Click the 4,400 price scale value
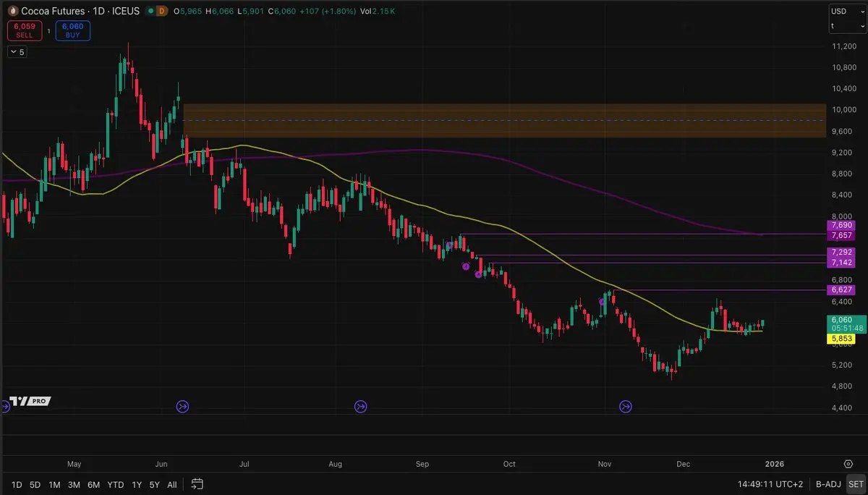Screen dimensions: 868x495 click(x=842, y=408)
